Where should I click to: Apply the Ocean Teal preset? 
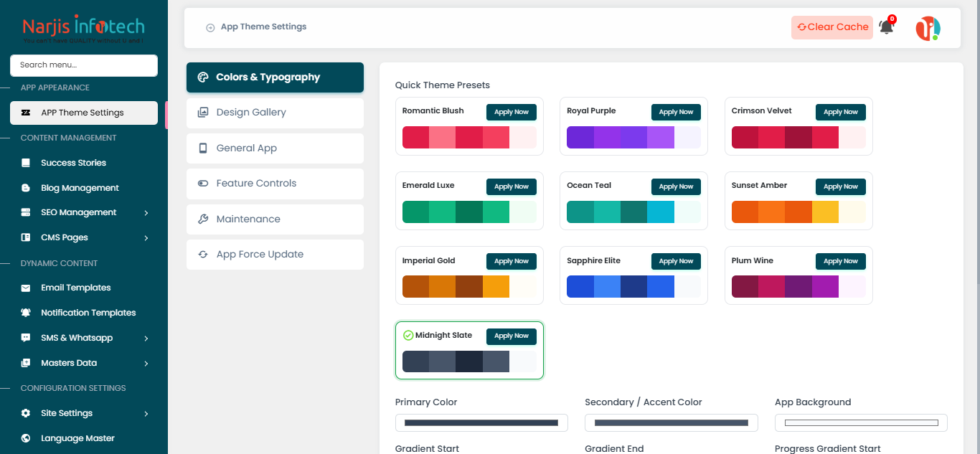pos(676,186)
